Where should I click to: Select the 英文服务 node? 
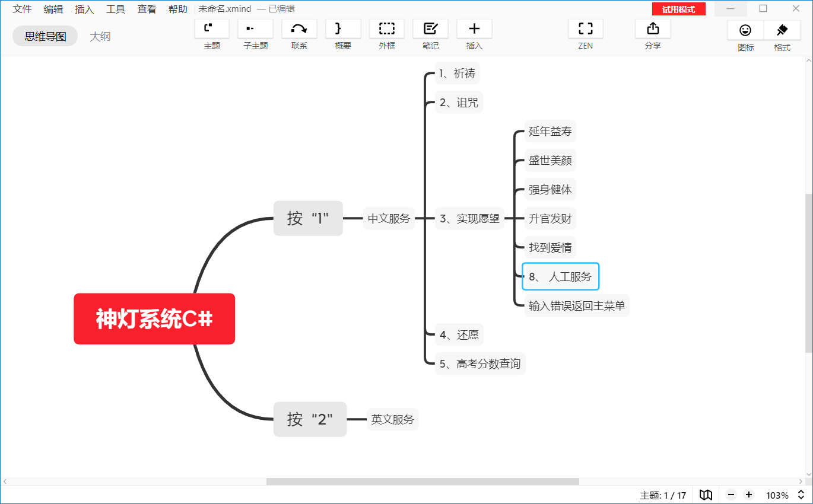[x=392, y=419]
